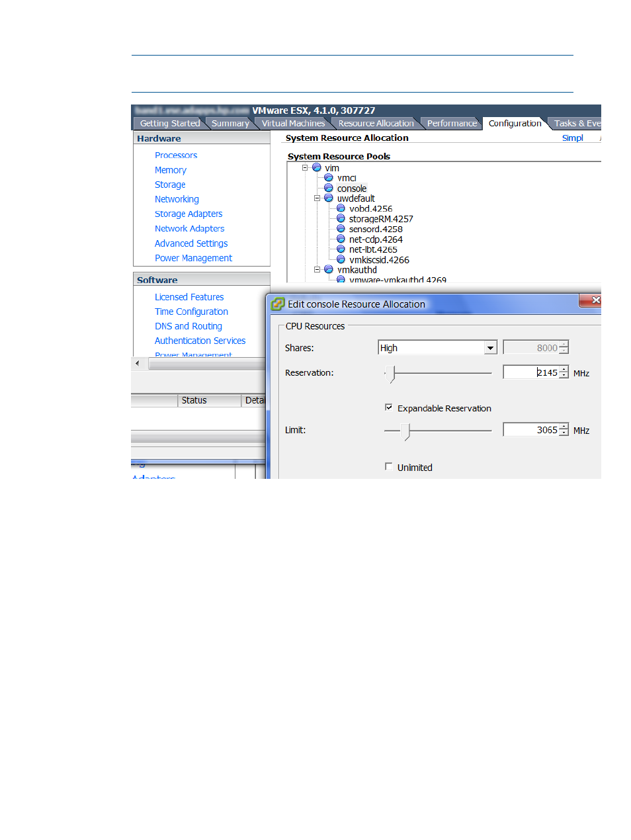Open the Authentication Services link
Image resolution: width=631 pixels, height=840 pixels.
click(x=200, y=341)
